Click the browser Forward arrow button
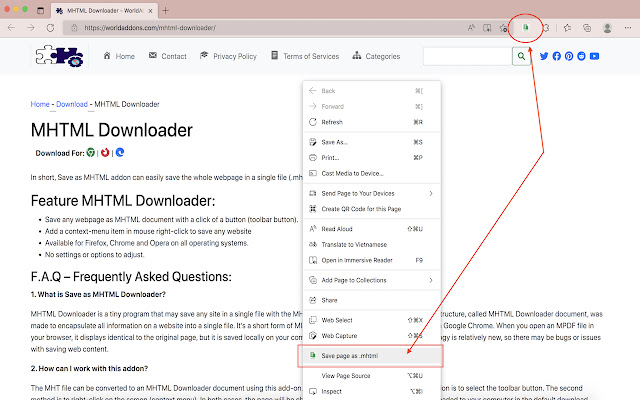 point(31,28)
